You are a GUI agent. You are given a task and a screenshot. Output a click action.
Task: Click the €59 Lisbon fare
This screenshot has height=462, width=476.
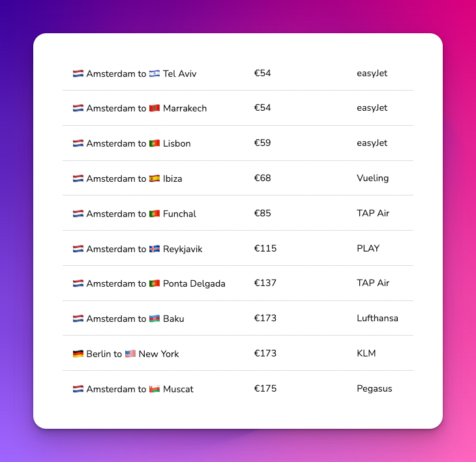tap(262, 143)
